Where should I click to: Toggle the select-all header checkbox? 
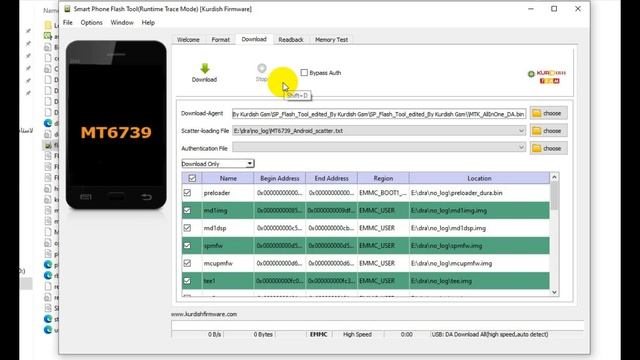[192, 178]
